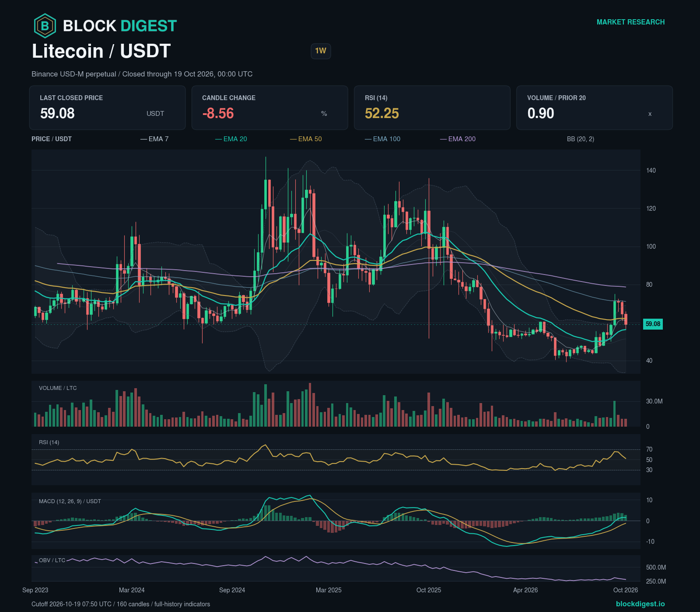Open the blockdigest.io link
This screenshot has width=700, height=612.
tap(640, 604)
